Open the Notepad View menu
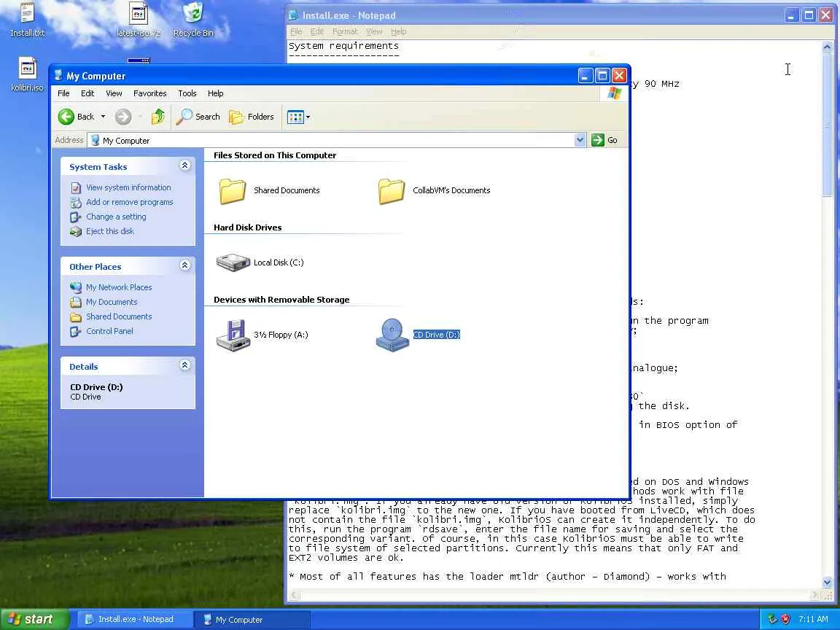Screen dimensions: 840x630 coord(374,31)
